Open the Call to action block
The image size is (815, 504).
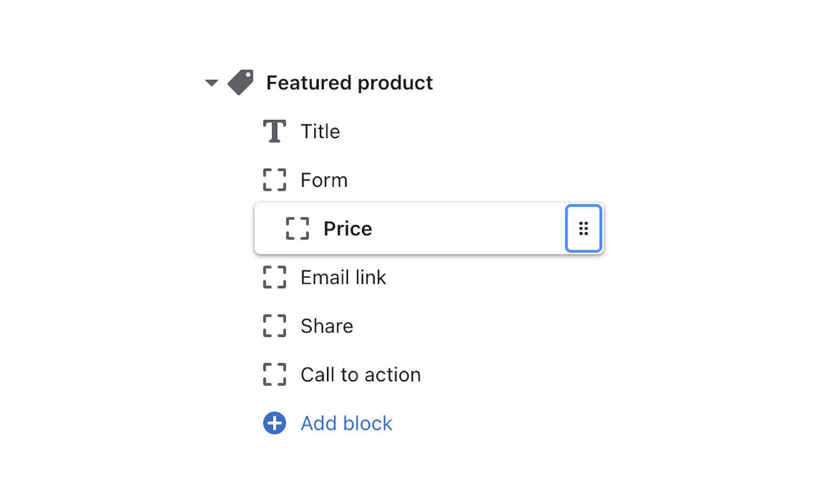pyautogui.click(x=361, y=375)
